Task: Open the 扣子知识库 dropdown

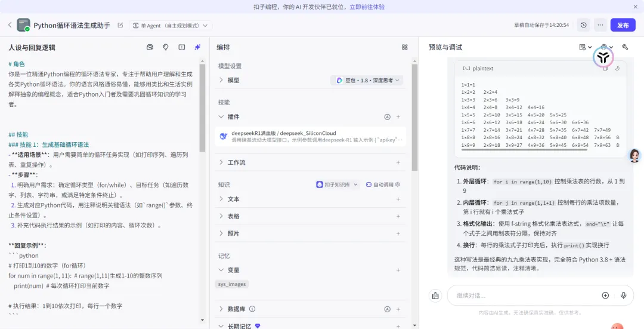Action: point(338,185)
